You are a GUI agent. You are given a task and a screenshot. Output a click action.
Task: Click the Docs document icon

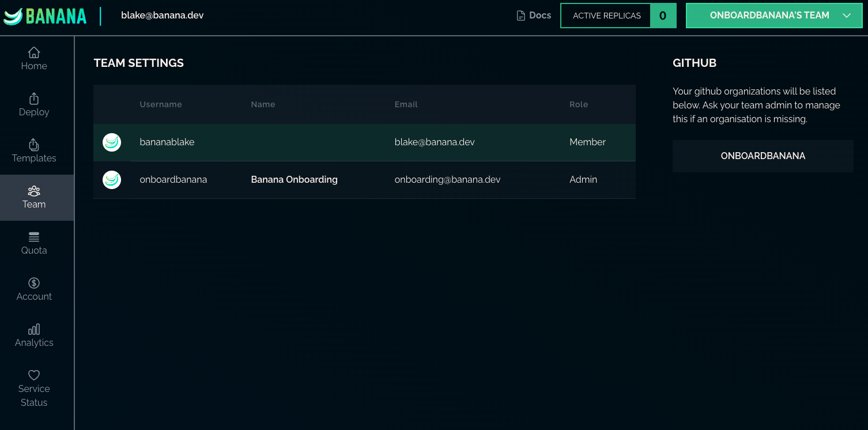(520, 16)
